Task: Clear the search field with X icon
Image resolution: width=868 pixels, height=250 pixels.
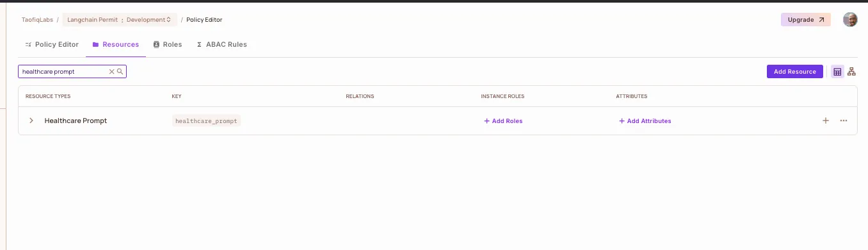Action: 111,72
